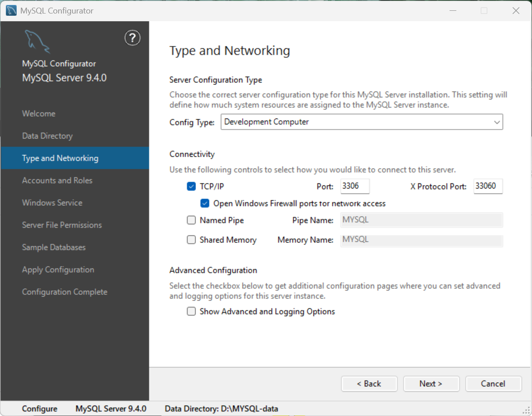
Task: Click the MySQL Configurator title bar icon
Action: click(x=11, y=10)
